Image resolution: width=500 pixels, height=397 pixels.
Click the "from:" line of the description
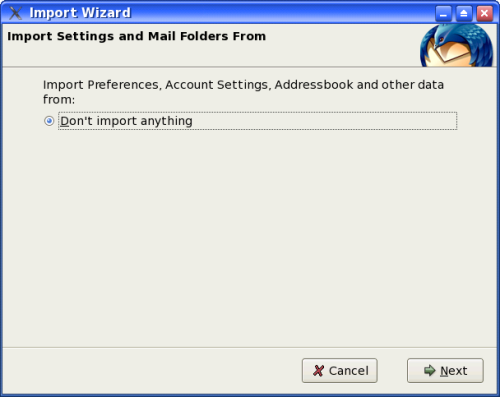(x=59, y=99)
